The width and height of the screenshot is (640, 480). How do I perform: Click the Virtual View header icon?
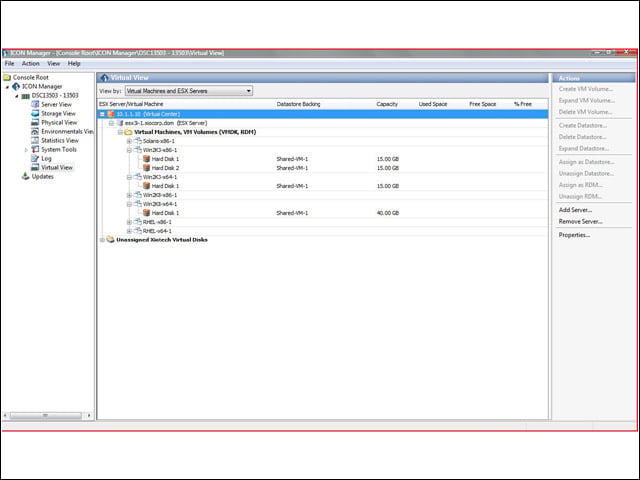tap(104, 78)
